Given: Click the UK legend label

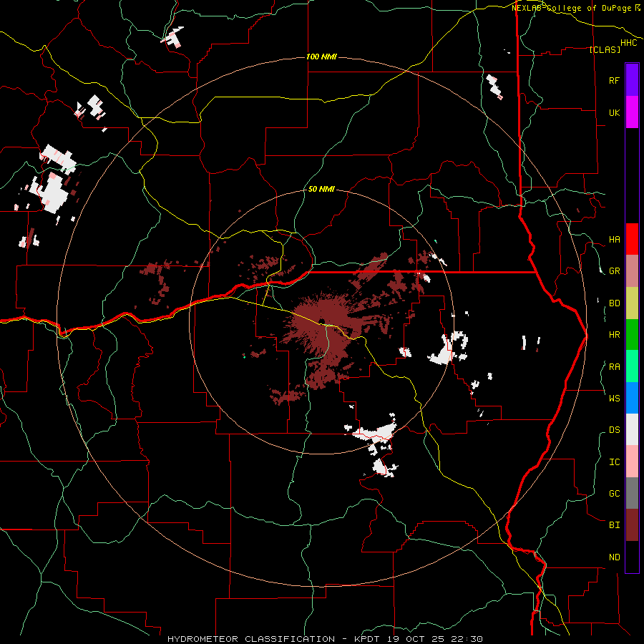Looking at the screenshot, I should 614,112.
